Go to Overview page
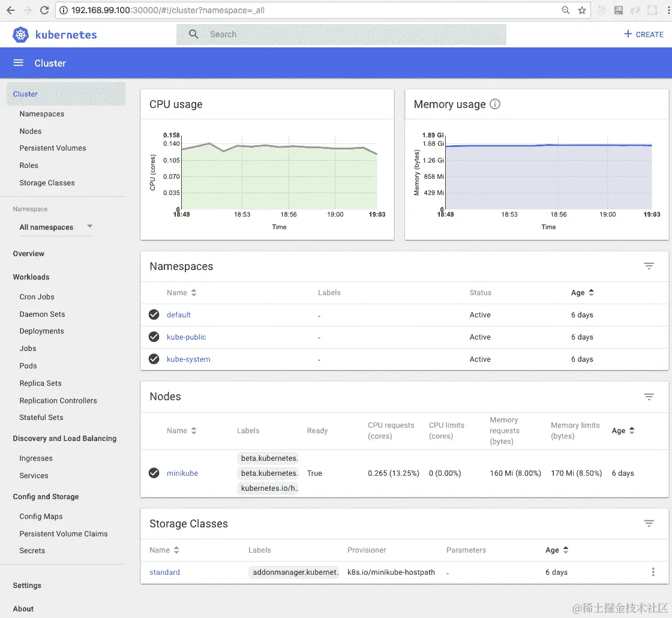This screenshot has height=618, width=672. pos(29,254)
